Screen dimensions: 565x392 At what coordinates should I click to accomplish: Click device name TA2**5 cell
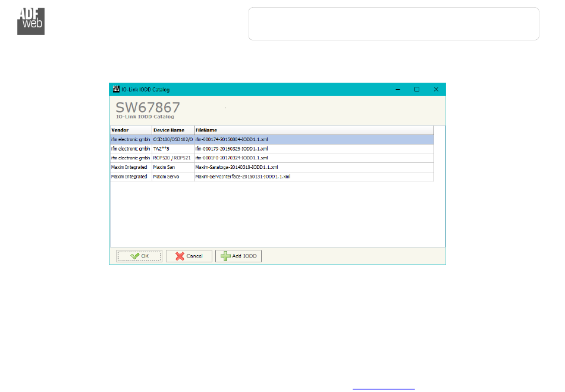pyautogui.click(x=173, y=149)
